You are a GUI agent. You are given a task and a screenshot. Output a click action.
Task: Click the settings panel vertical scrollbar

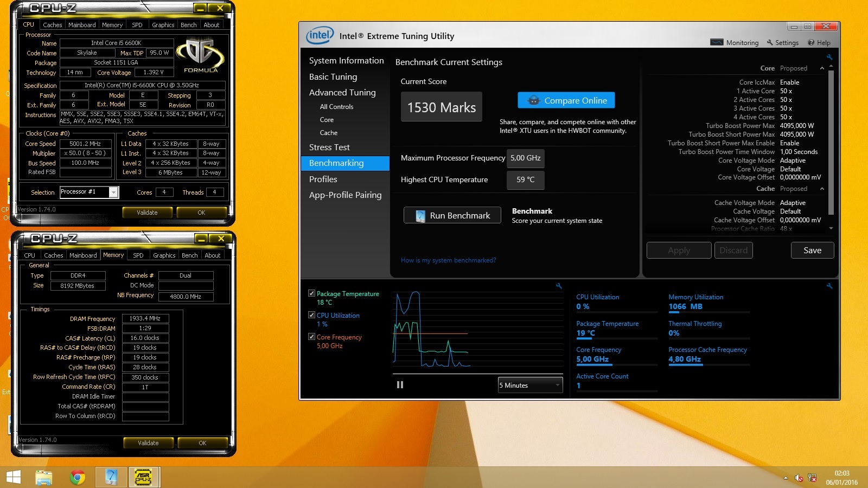pyautogui.click(x=831, y=142)
